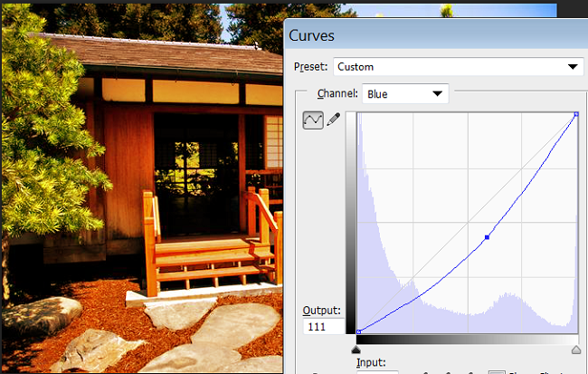Select the pencil draw-curve tool
Screen dimensions: 588x374
(334, 120)
